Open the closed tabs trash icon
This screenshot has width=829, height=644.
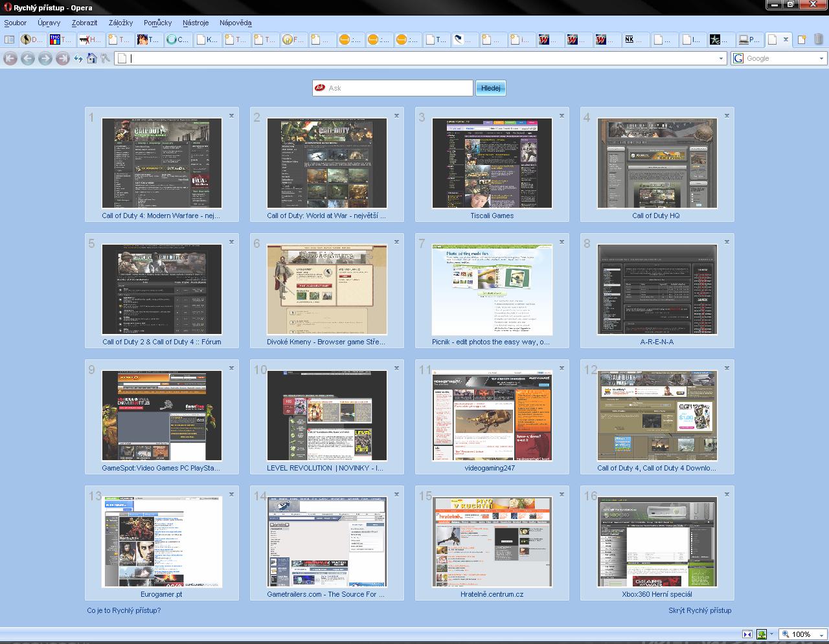click(819, 39)
